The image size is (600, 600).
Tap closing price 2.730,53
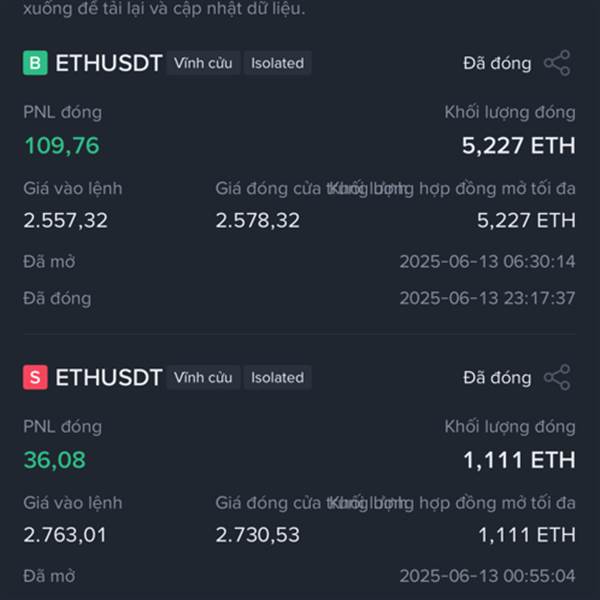coord(258,535)
